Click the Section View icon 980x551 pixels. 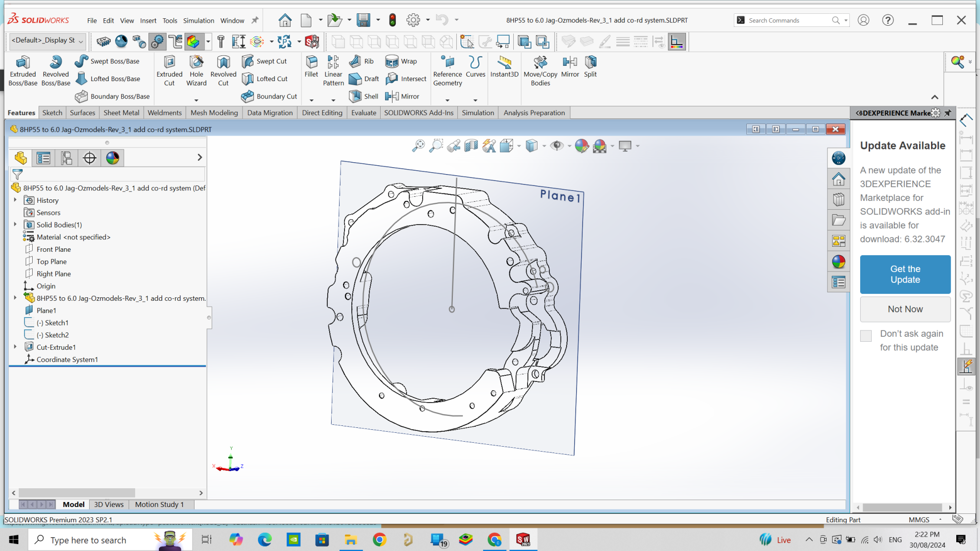click(x=471, y=145)
